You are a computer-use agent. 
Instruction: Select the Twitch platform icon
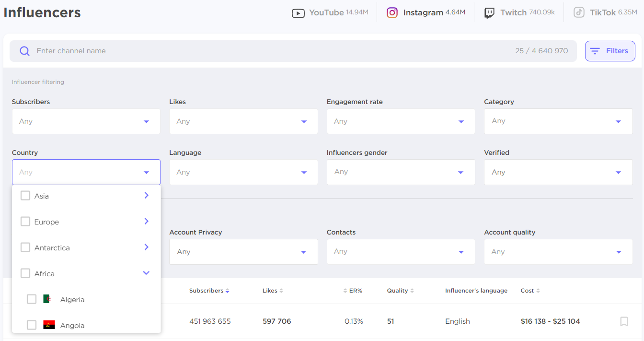click(x=489, y=13)
